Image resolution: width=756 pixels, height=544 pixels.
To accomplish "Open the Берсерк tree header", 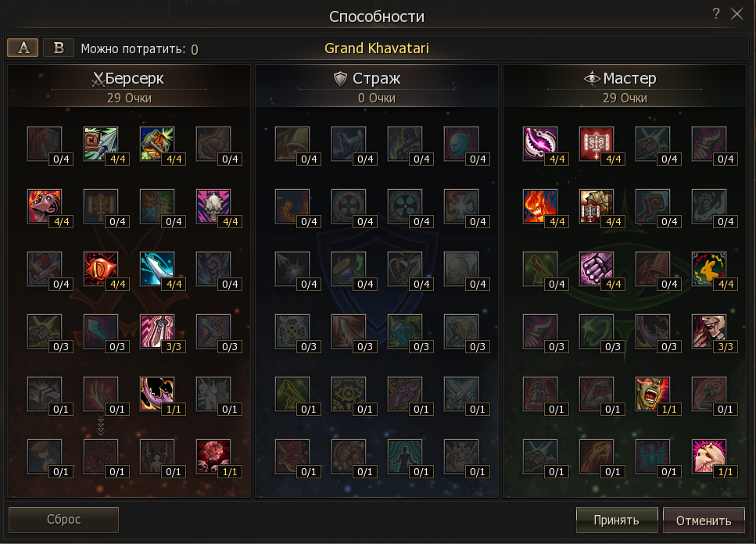I will (129, 78).
